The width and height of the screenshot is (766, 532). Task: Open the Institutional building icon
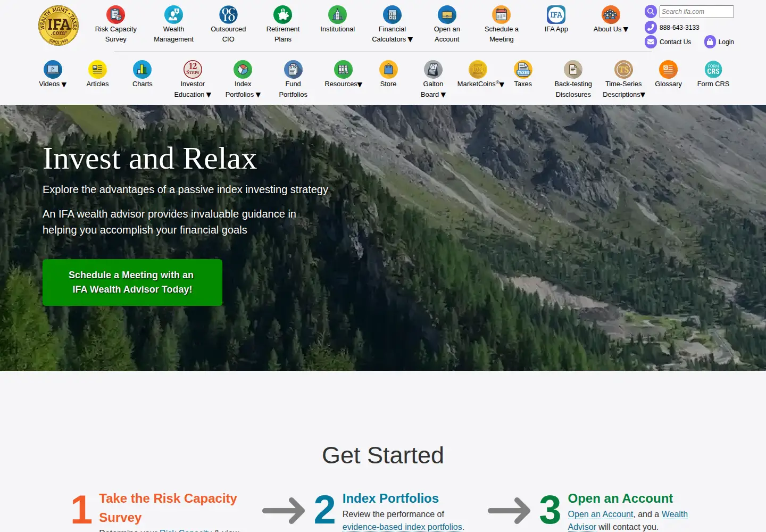(x=337, y=15)
